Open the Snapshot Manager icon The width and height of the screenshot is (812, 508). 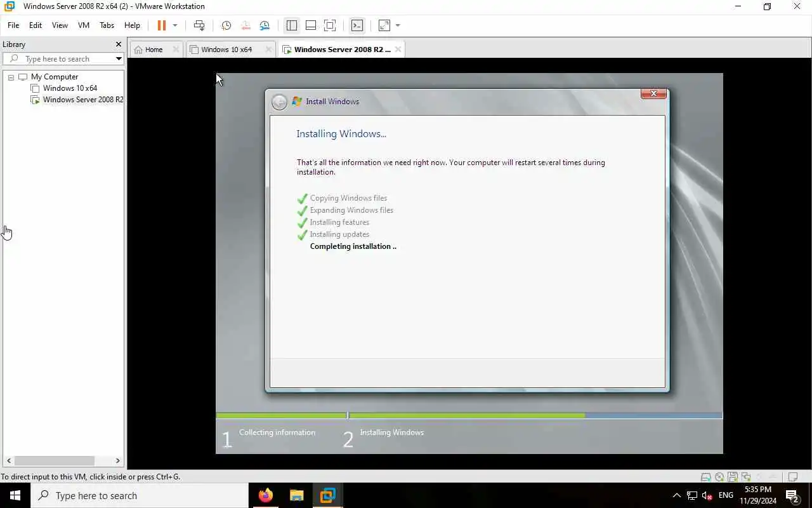click(x=265, y=25)
